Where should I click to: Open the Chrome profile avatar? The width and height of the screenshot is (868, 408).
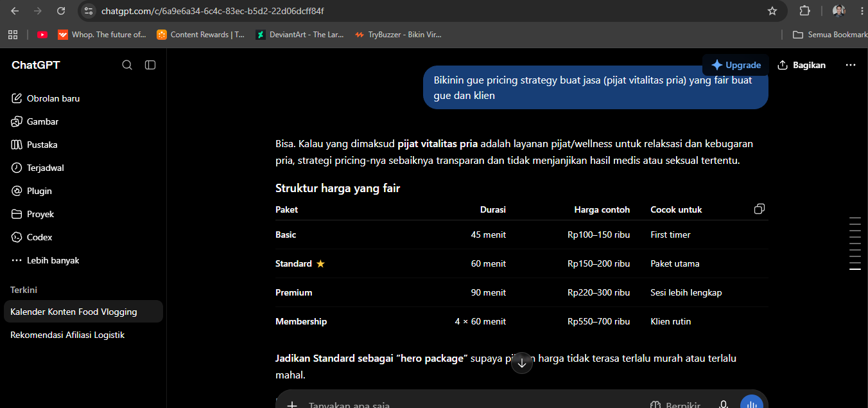(x=839, y=11)
